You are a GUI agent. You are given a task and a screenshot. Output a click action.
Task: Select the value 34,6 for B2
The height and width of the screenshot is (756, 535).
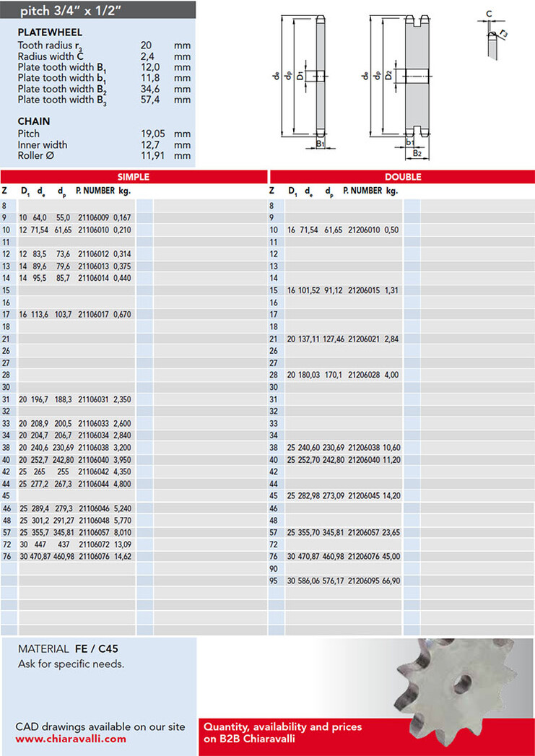[x=150, y=89]
